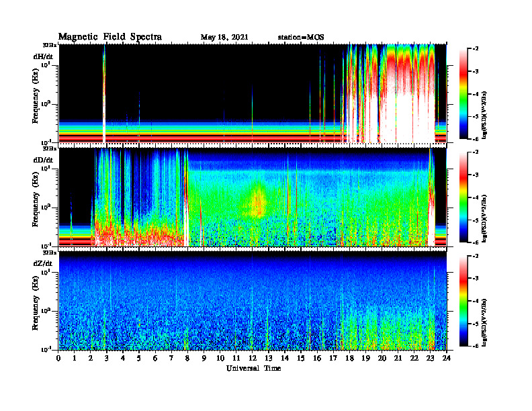
Task: Click the hour "18" tick label
Action: (349, 358)
